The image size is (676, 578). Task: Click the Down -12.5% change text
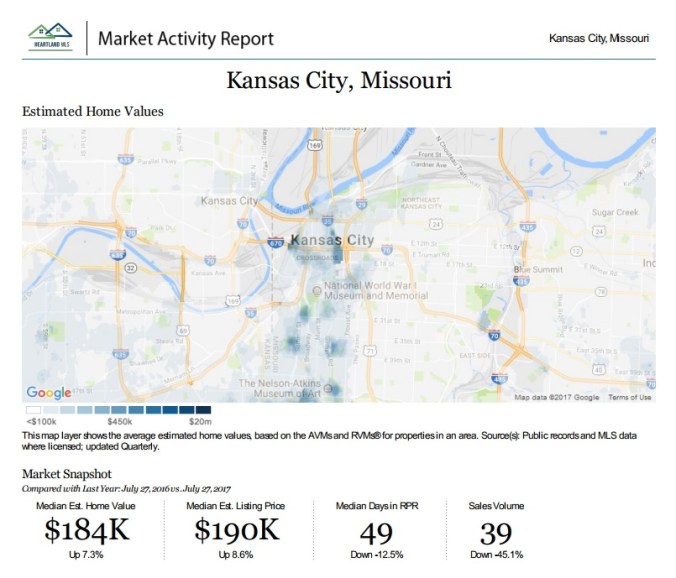click(377, 555)
